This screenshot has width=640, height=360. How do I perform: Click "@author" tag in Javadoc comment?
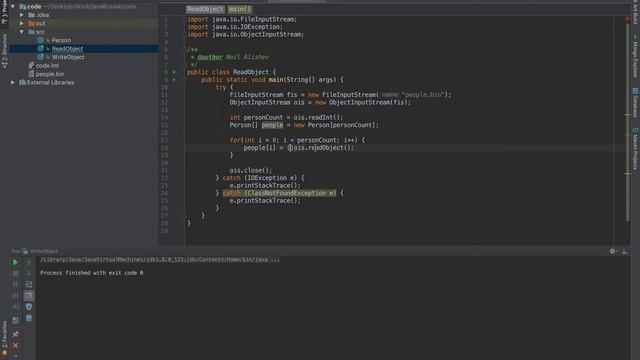click(210, 57)
